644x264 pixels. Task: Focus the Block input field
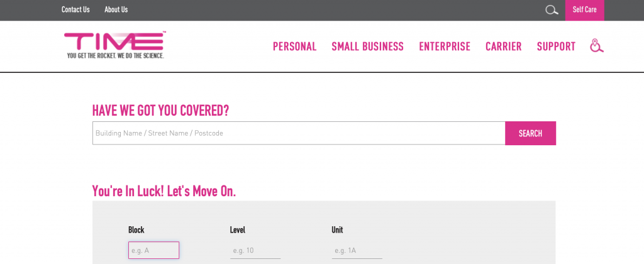(153, 250)
